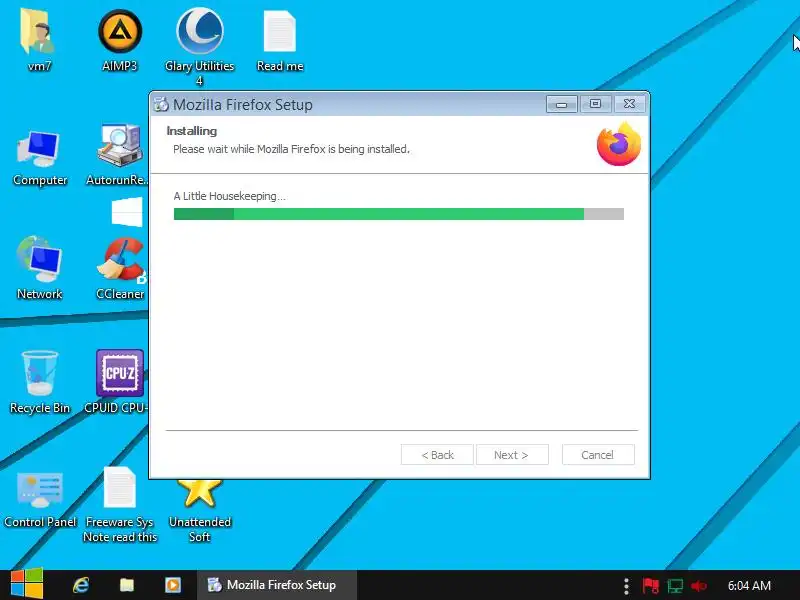
Task: Click the grayed-out Back button
Action: coord(437,455)
